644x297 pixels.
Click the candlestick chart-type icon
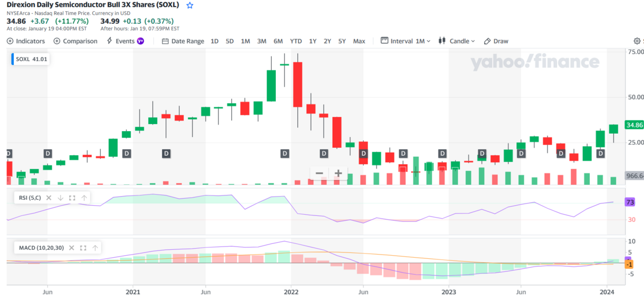(443, 41)
